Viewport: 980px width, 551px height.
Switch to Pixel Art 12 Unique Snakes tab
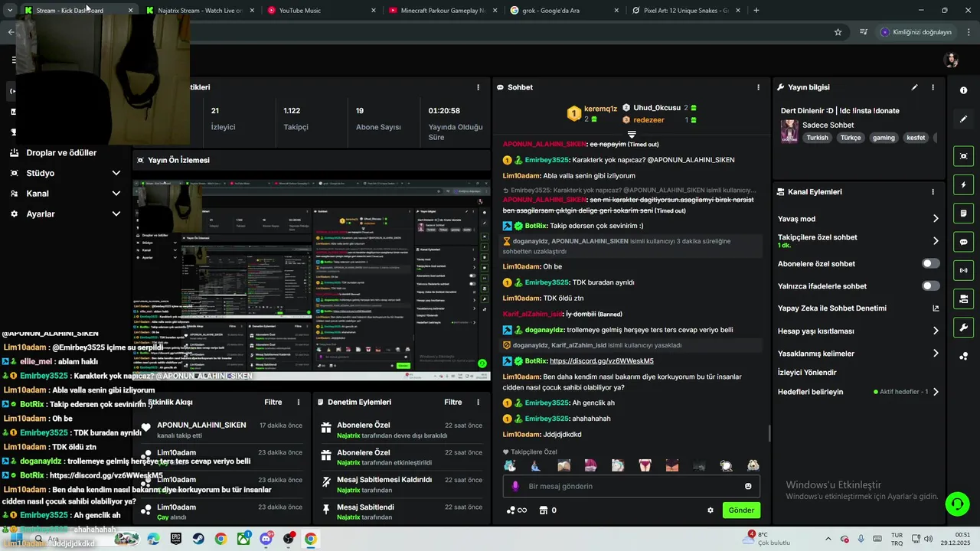687,11
